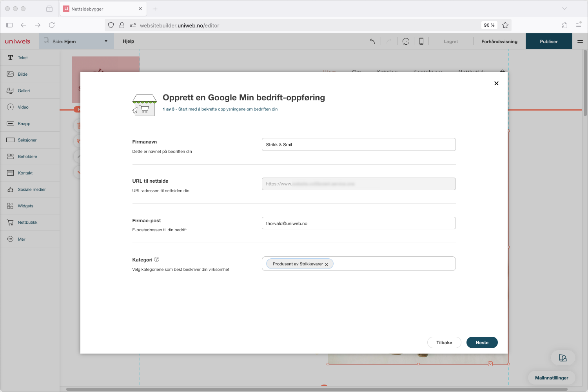Switch to mobile view icon
Image resolution: width=588 pixels, height=392 pixels.
pos(421,41)
